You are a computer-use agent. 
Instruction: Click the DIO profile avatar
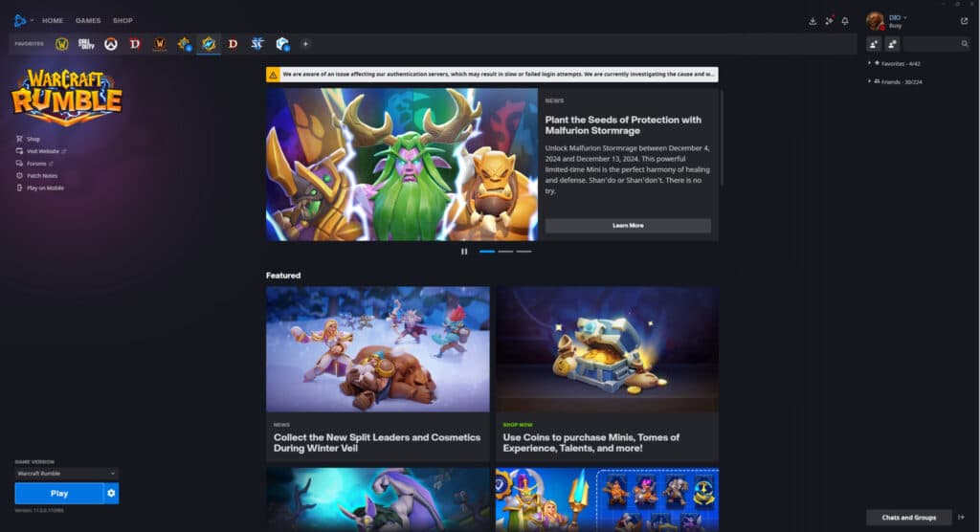click(875, 21)
